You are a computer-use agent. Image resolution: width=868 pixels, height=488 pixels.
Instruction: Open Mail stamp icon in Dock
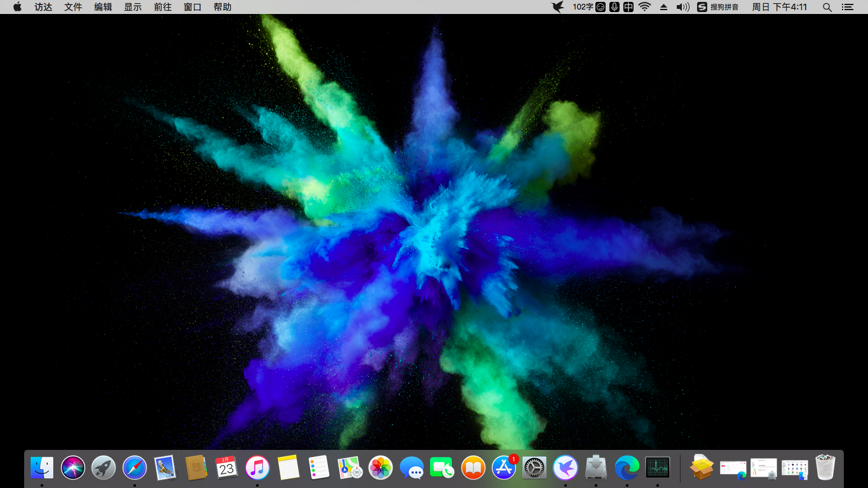pos(165,468)
